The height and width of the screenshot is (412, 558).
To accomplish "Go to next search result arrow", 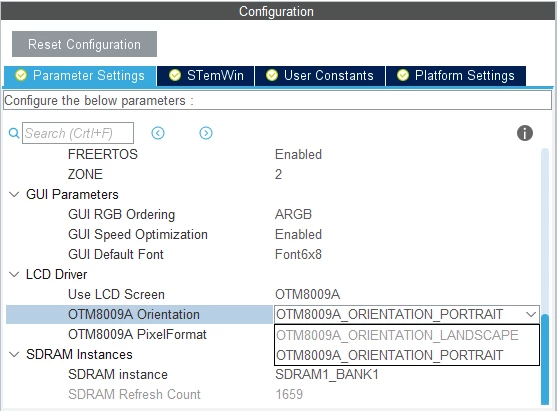I will [206, 133].
